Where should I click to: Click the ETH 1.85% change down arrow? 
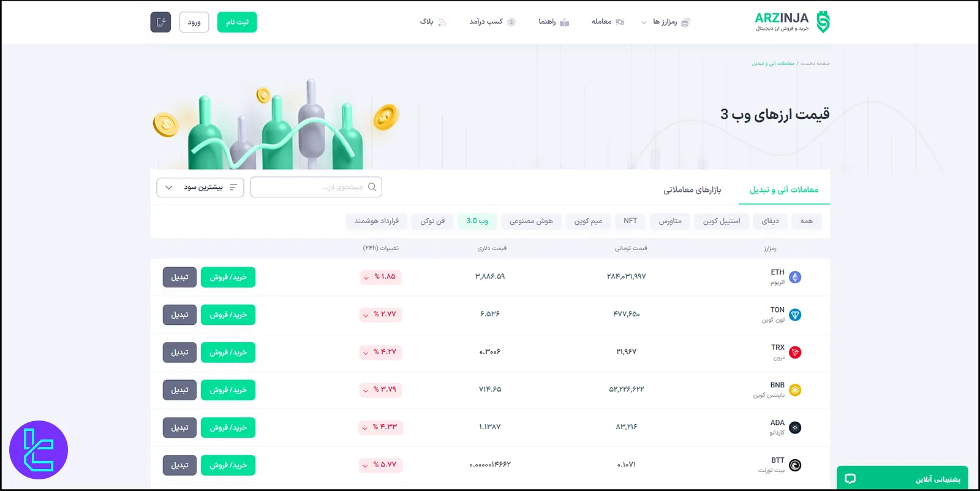[x=366, y=278]
